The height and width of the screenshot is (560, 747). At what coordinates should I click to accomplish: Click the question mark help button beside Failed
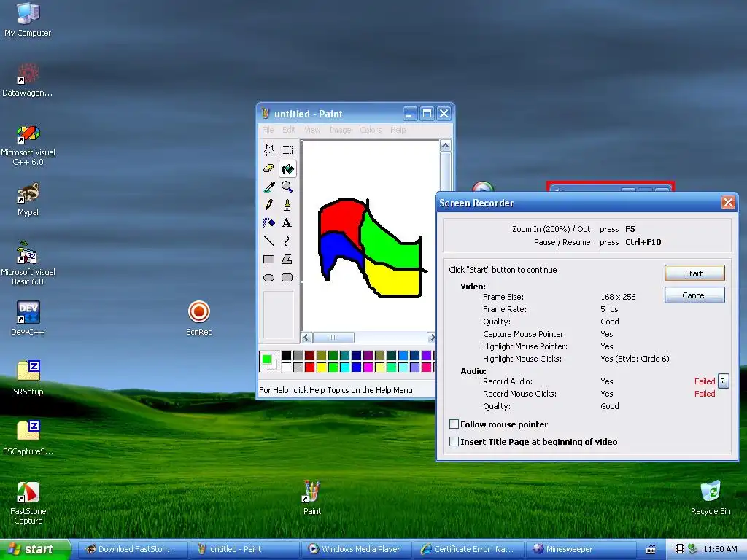click(723, 381)
